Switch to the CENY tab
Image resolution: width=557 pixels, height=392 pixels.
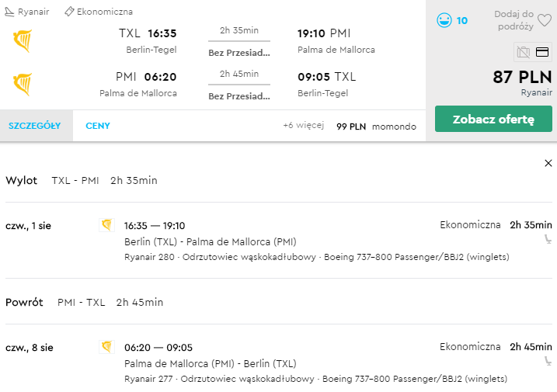click(98, 126)
